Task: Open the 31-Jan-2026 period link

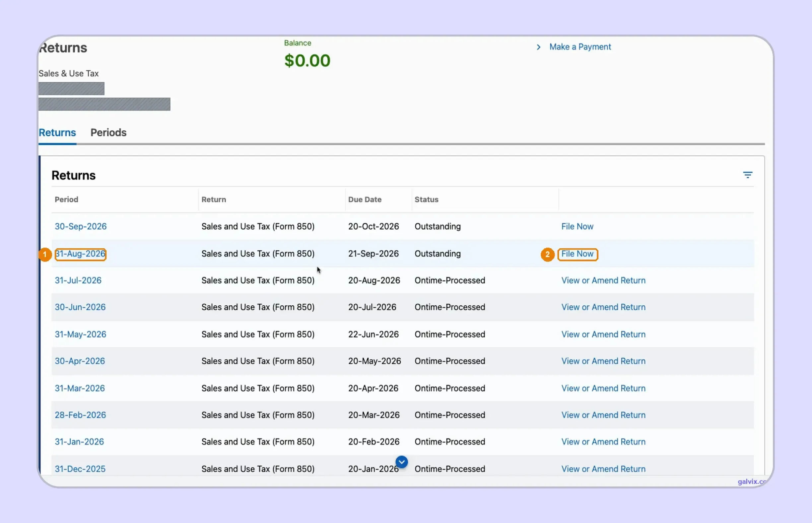Action: click(79, 442)
